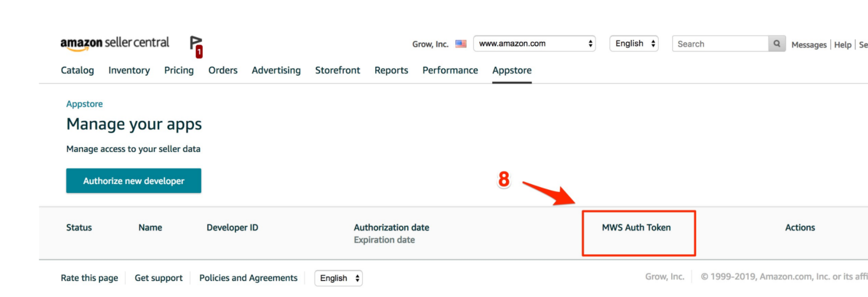
Task: Open the Inventory menu
Action: tap(129, 70)
